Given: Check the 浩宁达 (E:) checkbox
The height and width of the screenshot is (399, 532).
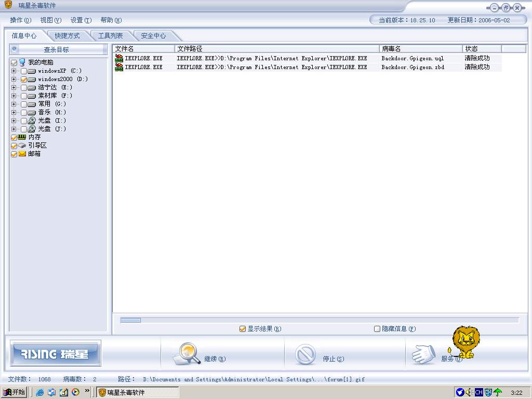Looking at the screenshot, I should (x=24, y=88).
